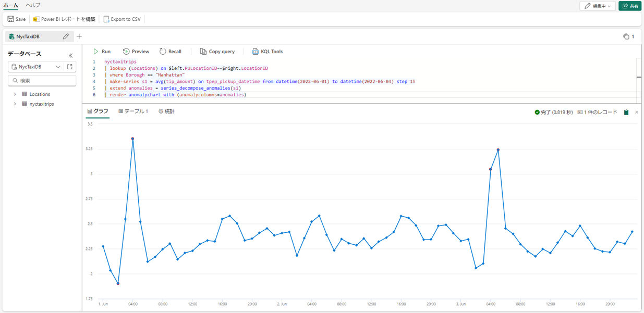Copy results using clipboard icon
This screenshot has width=644, height=313.
(x=626, y=112)
